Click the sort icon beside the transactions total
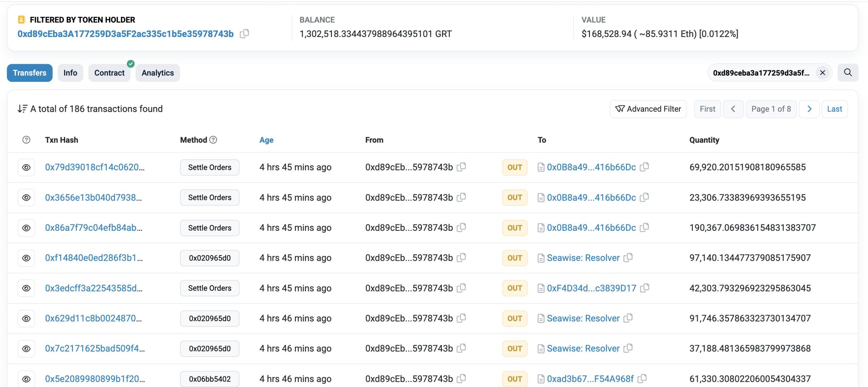Image resolution: width=868 pixels, height=387 pixels. pyautogui.click(x=22, y=109)
